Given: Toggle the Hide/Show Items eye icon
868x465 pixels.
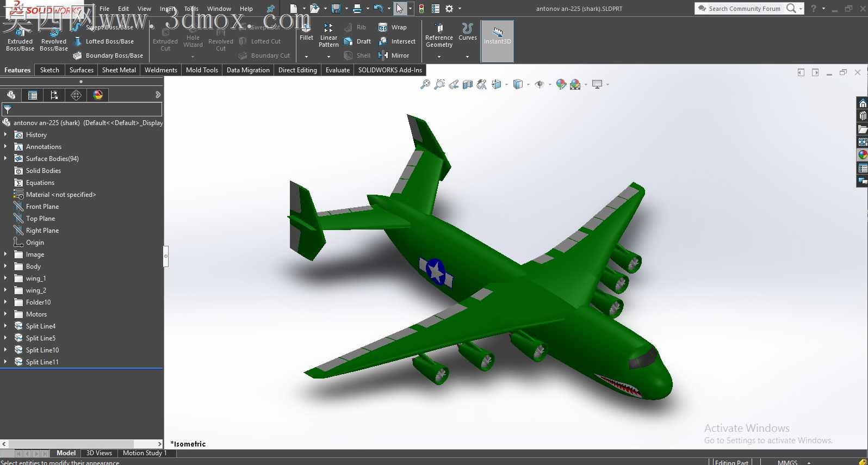Looking at the screenshot, I should click(540, 84).
